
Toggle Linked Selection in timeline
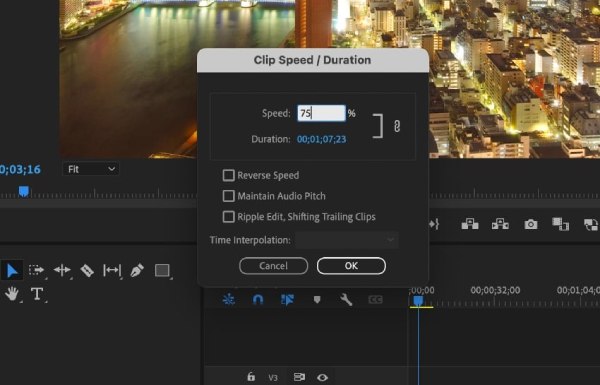point(287,299)
